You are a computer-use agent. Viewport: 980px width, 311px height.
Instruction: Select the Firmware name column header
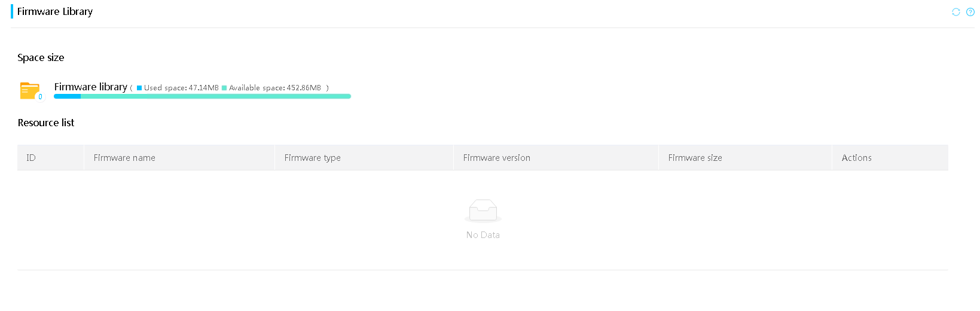pos(179,158)
